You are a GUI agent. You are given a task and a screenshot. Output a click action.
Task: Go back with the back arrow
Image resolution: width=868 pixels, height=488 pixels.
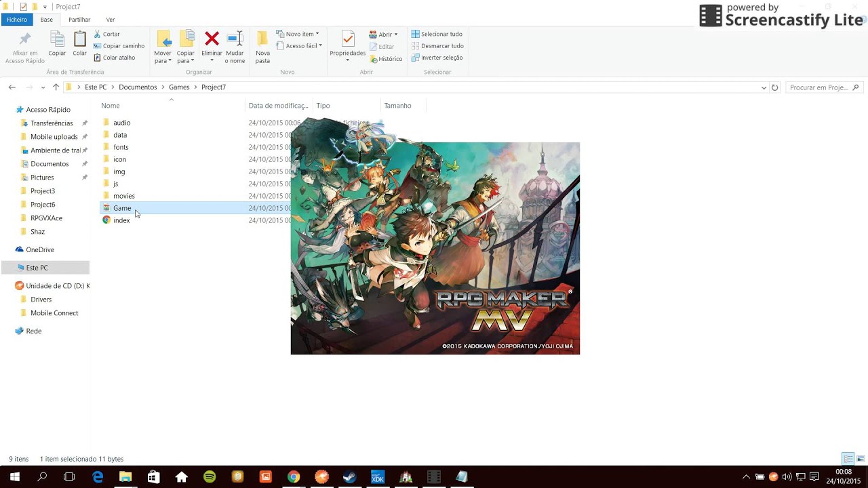(x=12, y=87)
